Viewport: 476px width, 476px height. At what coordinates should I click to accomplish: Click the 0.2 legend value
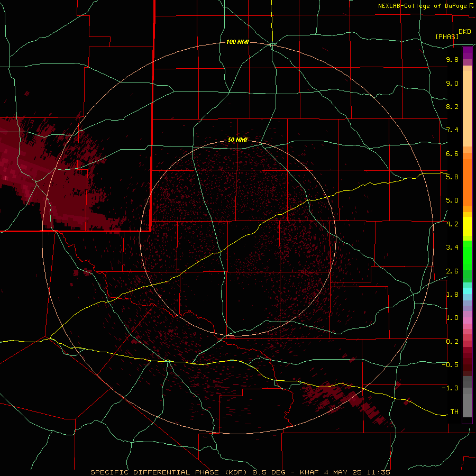[x=452, y=342]
